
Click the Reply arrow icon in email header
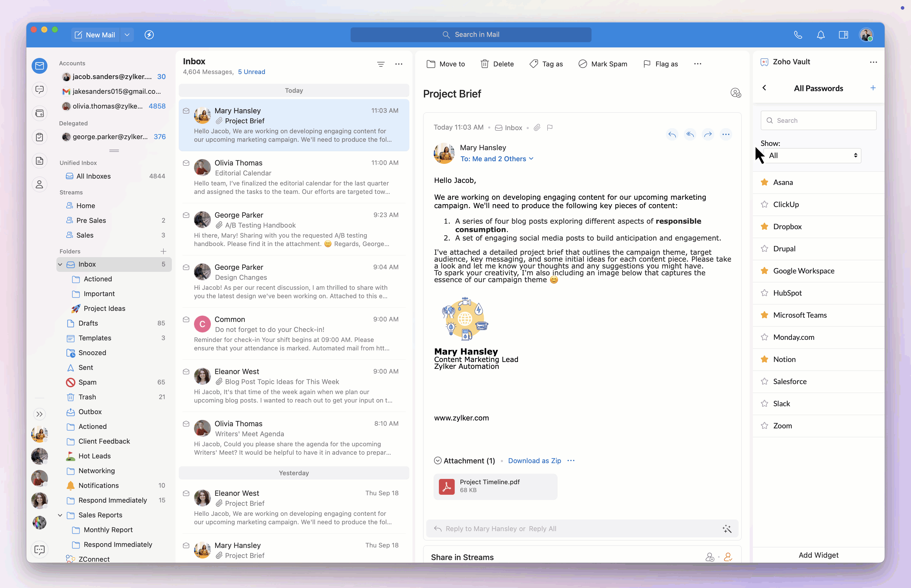coord(672,134)
